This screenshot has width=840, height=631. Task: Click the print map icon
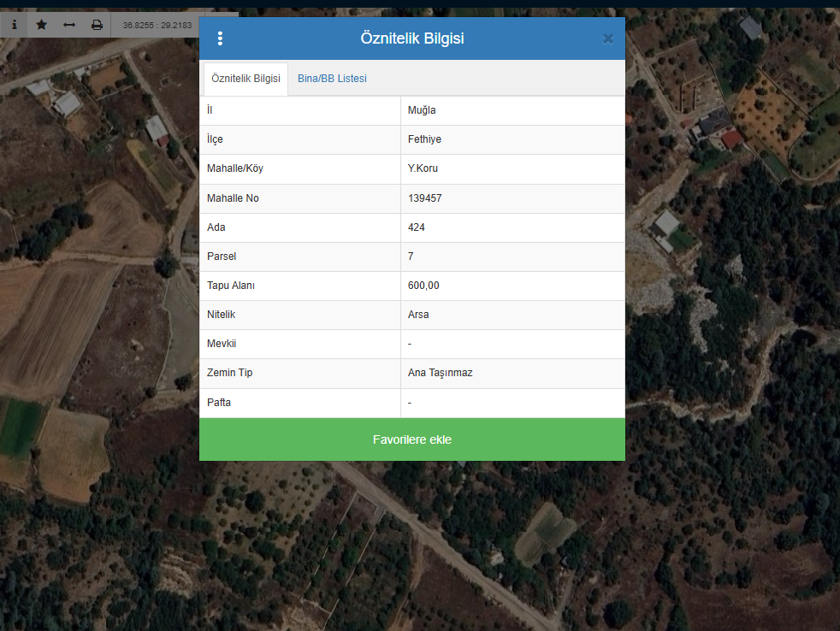pyautogui.click(x=97, y=25)
